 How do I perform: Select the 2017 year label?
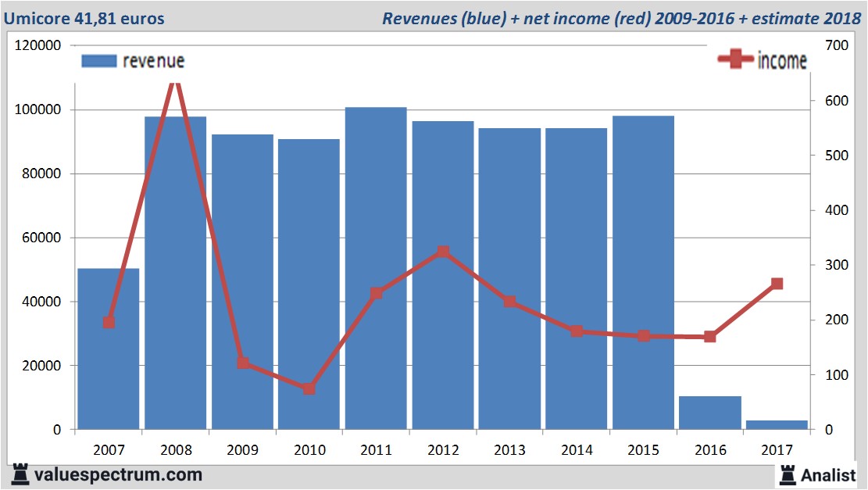777,449
